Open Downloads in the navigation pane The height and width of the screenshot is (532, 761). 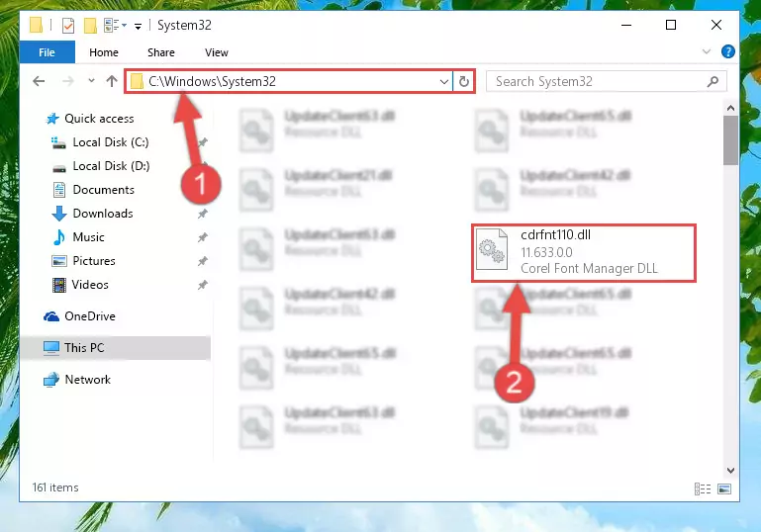103,214
